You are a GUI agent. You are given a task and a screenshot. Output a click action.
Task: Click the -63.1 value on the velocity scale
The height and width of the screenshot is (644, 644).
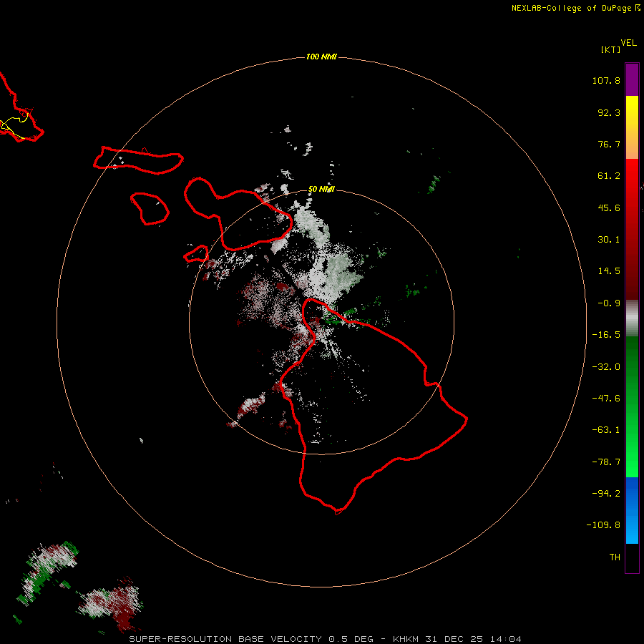tap(606, 430)
